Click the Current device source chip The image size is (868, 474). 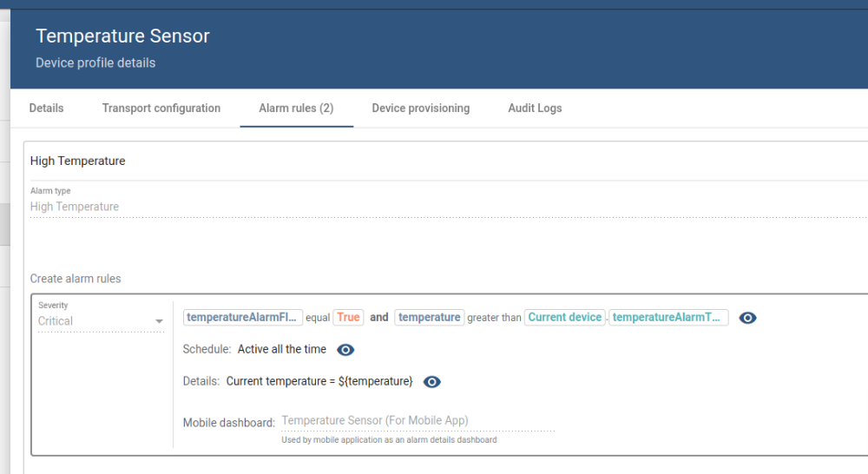pyautogui.click(x=564, y=318)
